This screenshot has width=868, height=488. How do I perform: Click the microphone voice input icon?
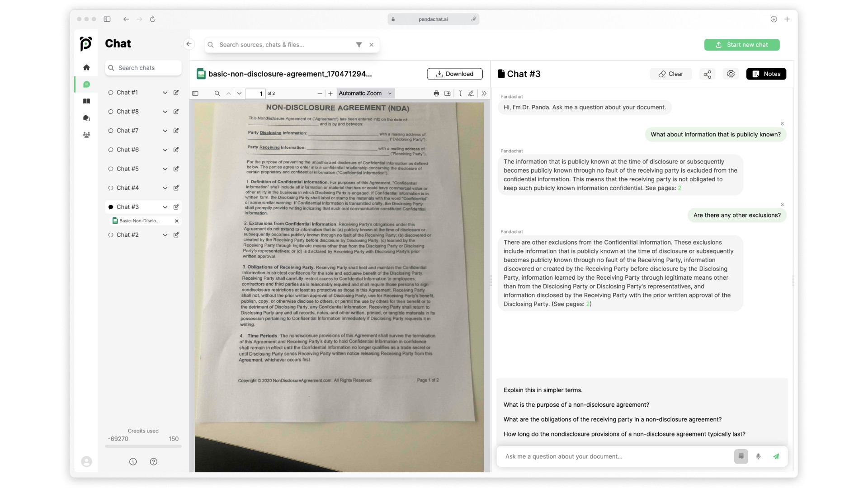(759, 456)
